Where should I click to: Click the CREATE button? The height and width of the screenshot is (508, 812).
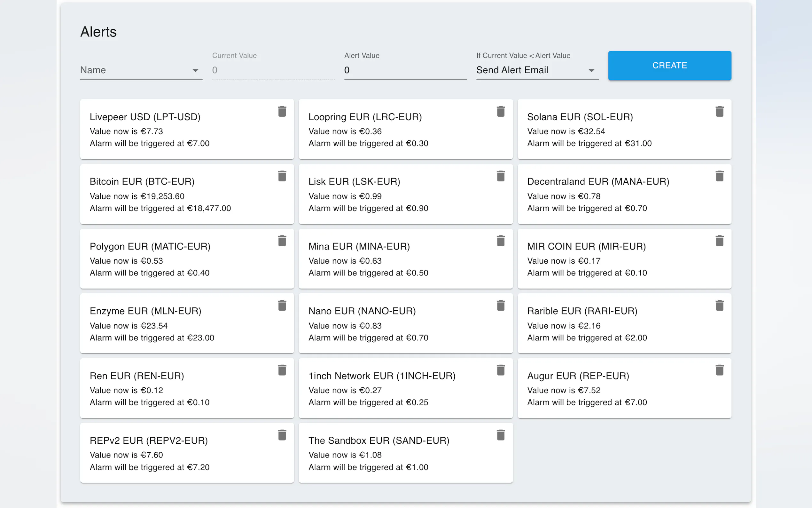(669, 65)
